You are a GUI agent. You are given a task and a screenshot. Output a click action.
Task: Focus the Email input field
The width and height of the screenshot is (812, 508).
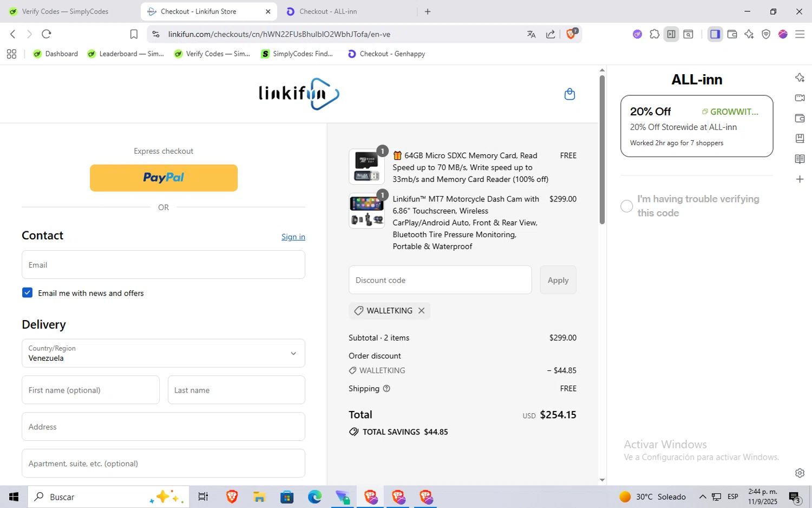point(163,264)
